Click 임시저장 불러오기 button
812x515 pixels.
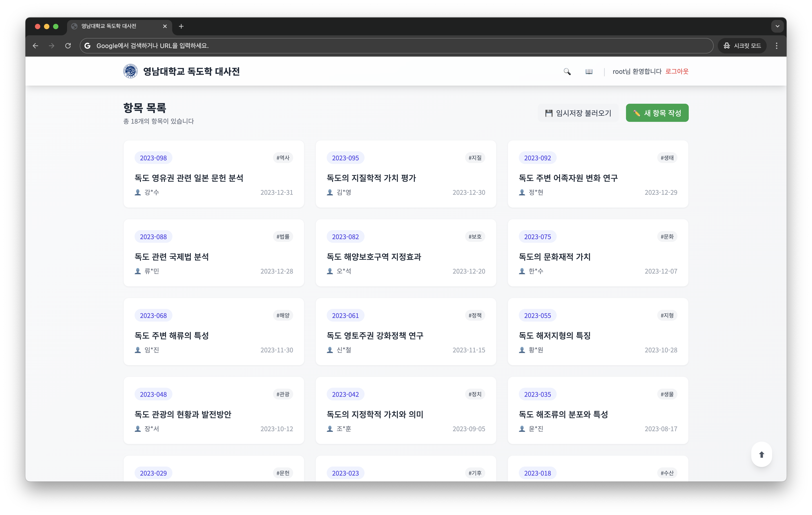pyautogui.click(x=578, y=113)
